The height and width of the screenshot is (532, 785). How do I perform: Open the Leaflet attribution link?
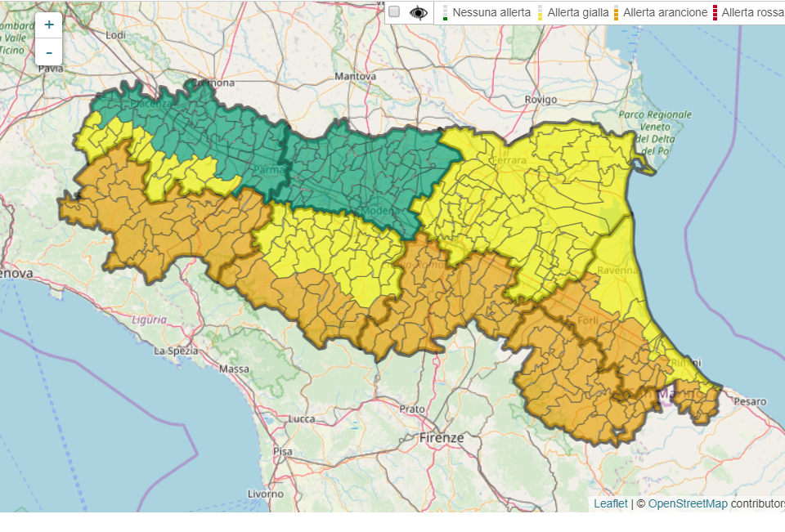tap(610, 503)
